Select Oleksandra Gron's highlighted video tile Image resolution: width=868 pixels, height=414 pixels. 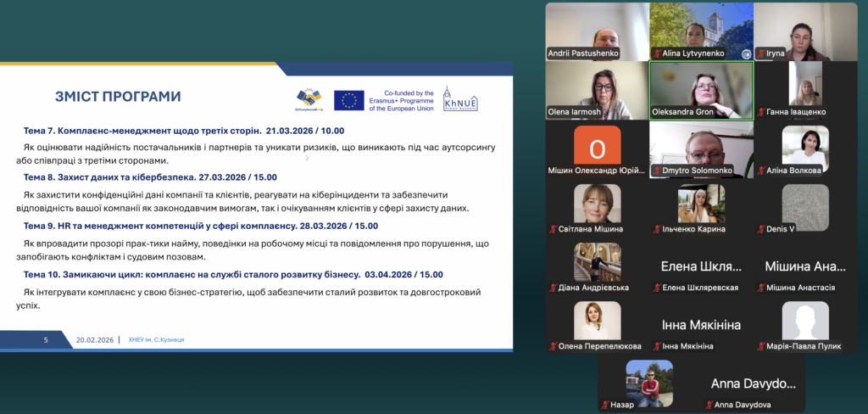pos(701,89)
